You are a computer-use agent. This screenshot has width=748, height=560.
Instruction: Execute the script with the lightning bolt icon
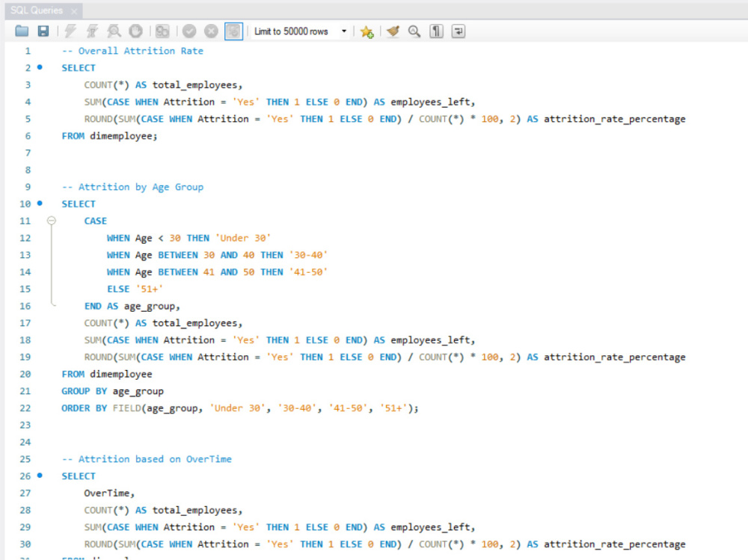point(70,31)
